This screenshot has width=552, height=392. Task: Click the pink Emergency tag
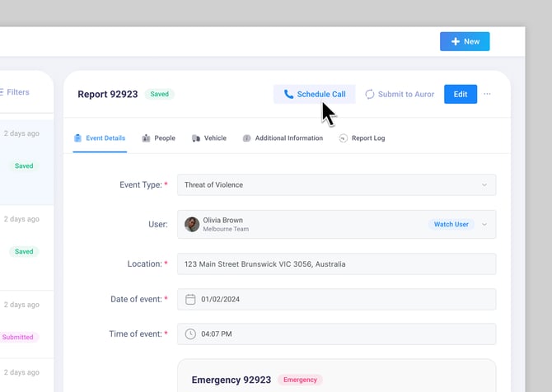click(x=300, y=380)
